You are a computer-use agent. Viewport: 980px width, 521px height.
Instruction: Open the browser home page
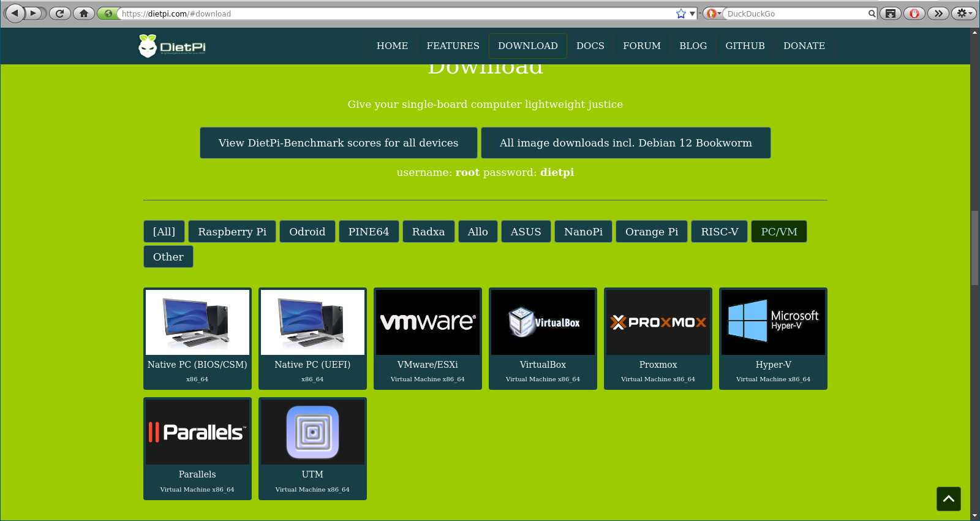coord(84,13)
